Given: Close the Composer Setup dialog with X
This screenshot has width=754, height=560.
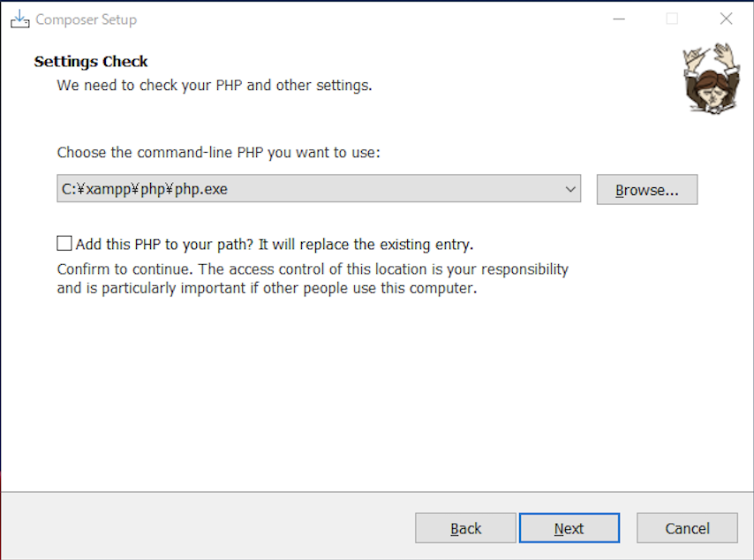Looking at the screenshot, I should point(726,19).
